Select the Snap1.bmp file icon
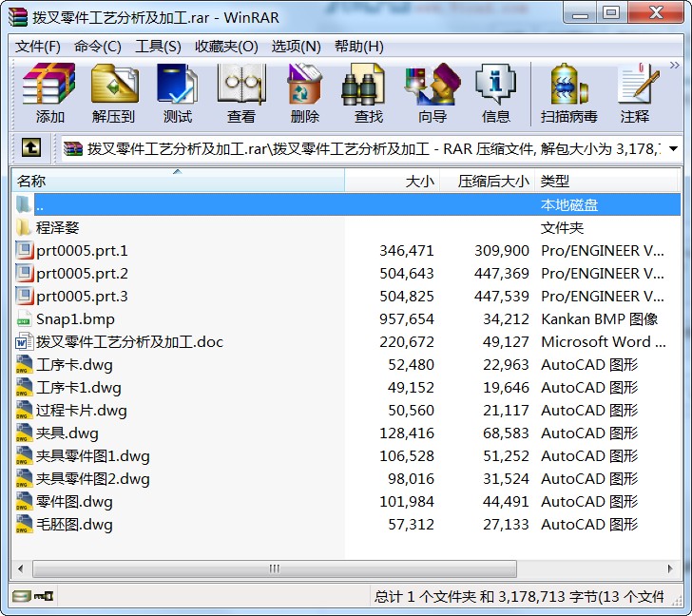Viewport: 692px width, 616px height. point(24,319)
